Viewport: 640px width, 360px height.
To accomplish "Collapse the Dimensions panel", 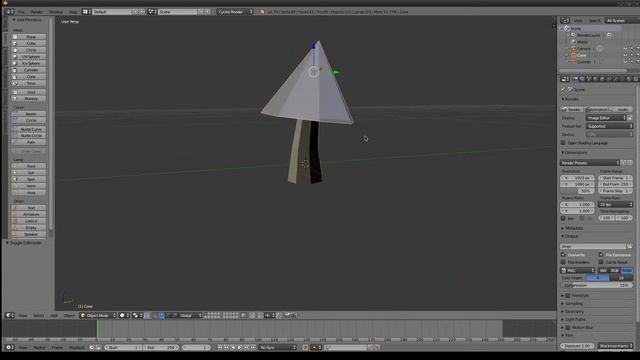I will [x=576, y=153].
